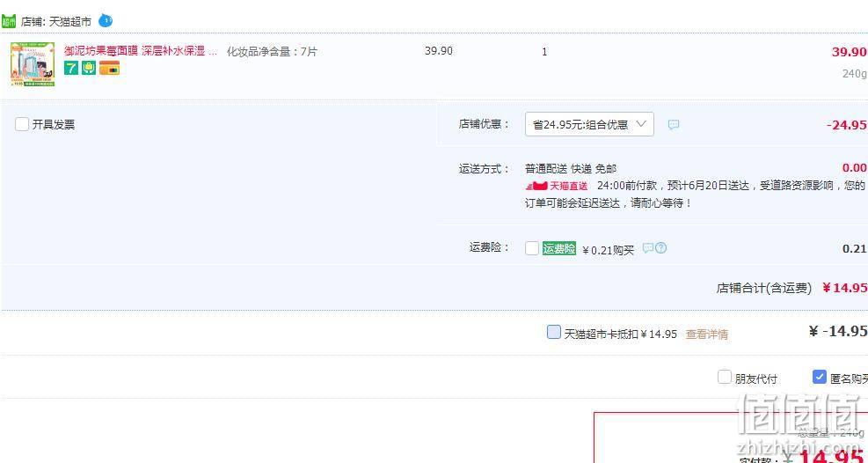The height and width of the screenshot is (463, 868).
Task: Click the 普通配送 快递 免邮 shipping text
Action: (571, 169)
